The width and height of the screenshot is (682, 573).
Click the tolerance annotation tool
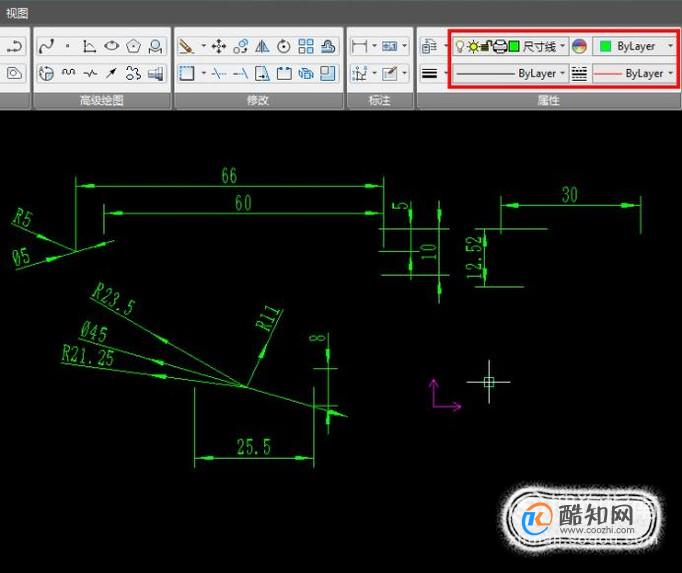390,46
